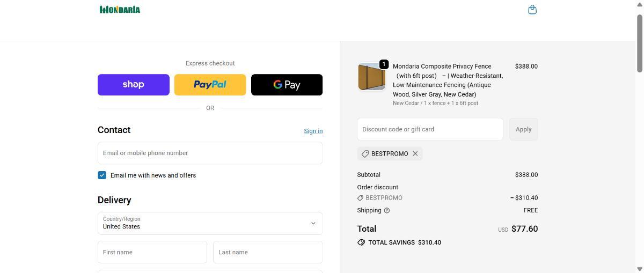
Task: Click the scrollbar down arrow
Action: pyautogui.click(x=639, y=269)
